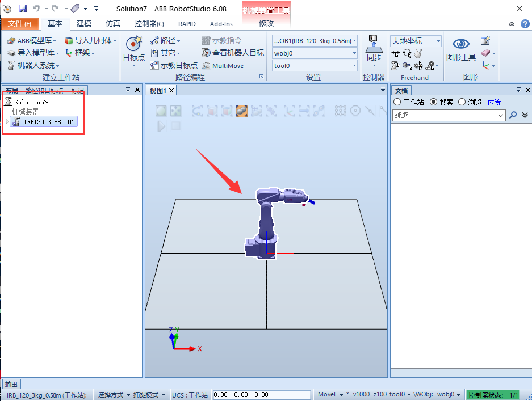The height and width of the screenshot is (401, 532).
Task: Expand IRB120_3_58__01 tree node
Action: coord(7,122)
